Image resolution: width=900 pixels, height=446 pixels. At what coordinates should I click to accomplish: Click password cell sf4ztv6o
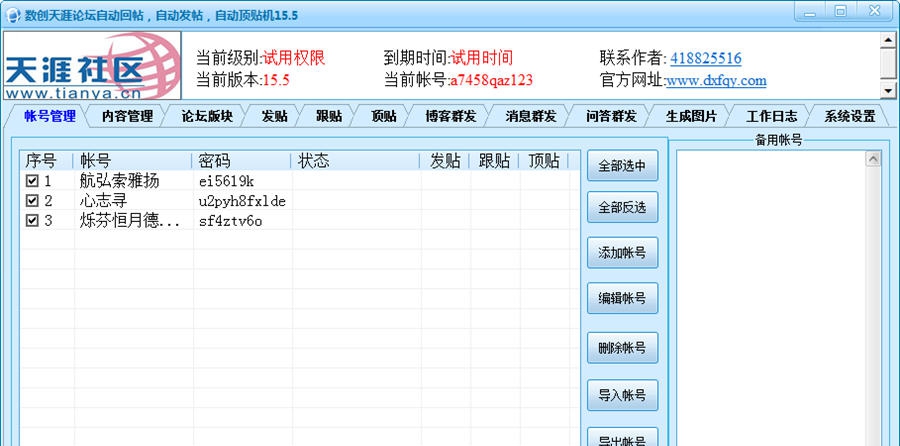coord(230,221)
